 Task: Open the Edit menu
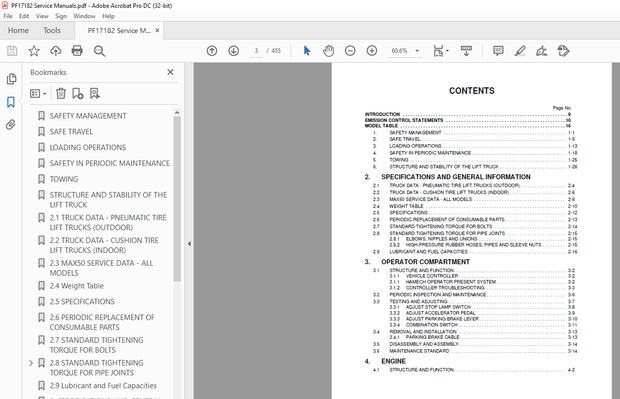pyautogui.click(x=24, y=16)
